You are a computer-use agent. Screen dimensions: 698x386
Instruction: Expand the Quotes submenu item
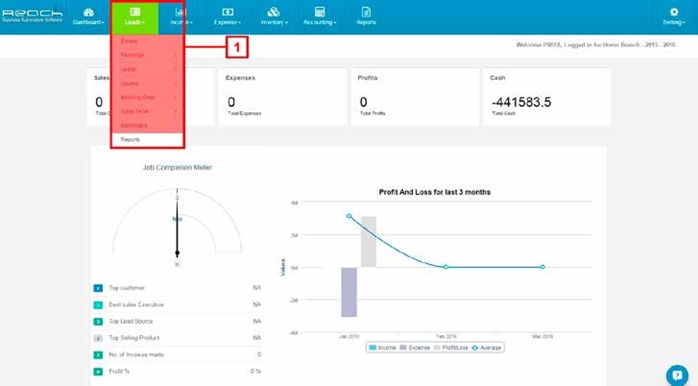pyautogui.click(x=148, y=83)
